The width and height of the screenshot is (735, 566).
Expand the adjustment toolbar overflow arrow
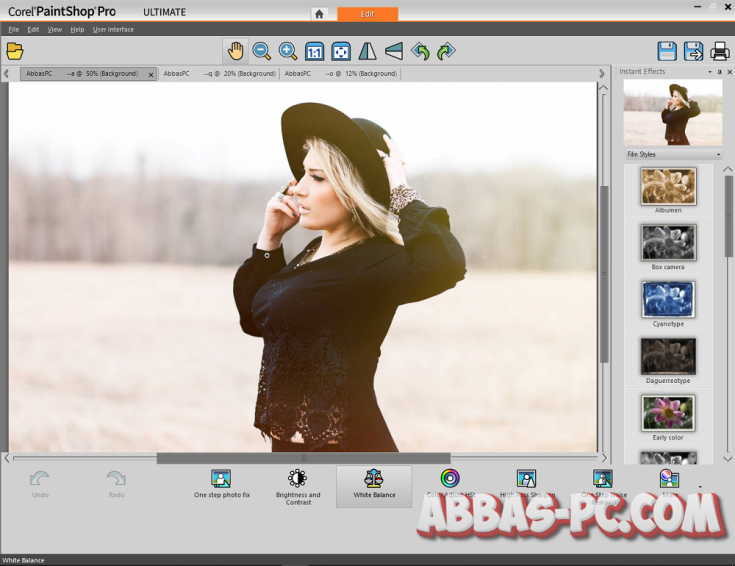(x=700, y=487)
